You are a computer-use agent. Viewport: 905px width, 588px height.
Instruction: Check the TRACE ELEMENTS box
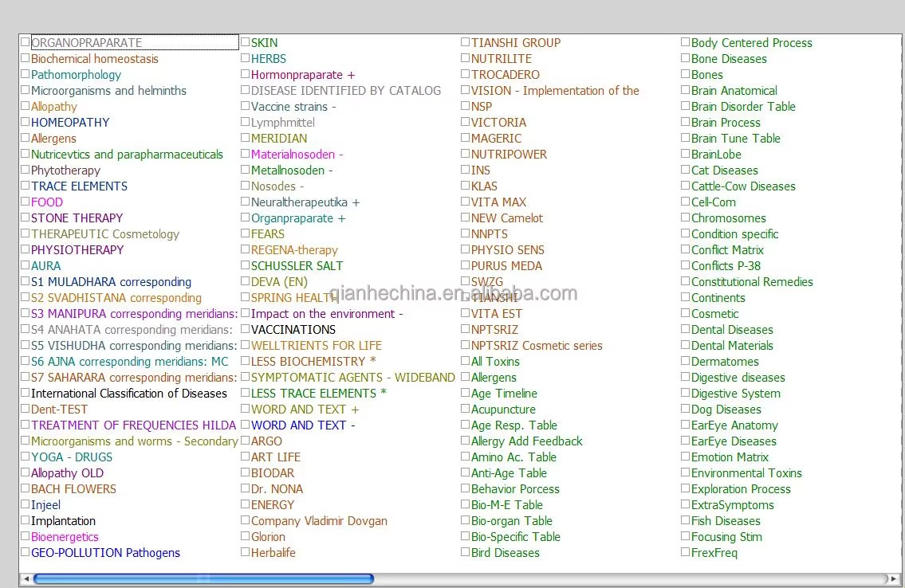click(x=25, y=186)
